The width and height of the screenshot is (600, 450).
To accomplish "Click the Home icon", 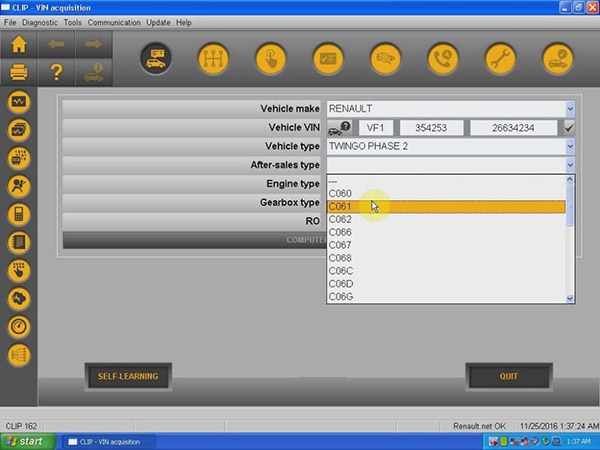I will coord(19,45).
